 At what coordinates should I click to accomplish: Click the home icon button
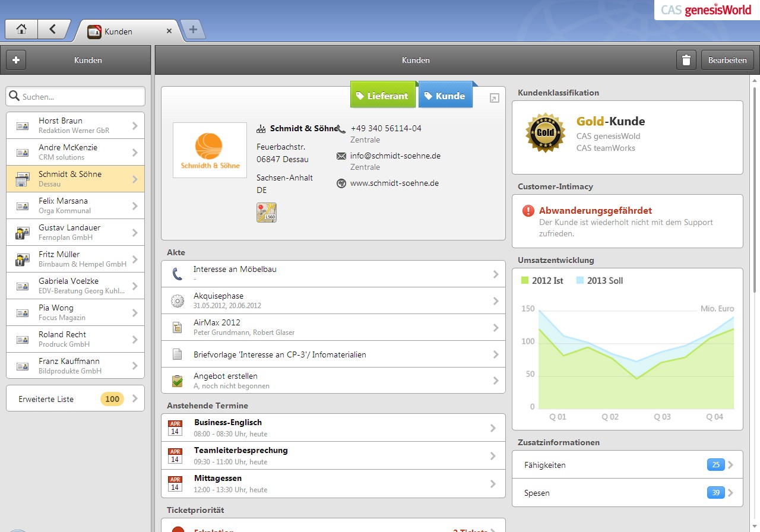coord(21,29)
